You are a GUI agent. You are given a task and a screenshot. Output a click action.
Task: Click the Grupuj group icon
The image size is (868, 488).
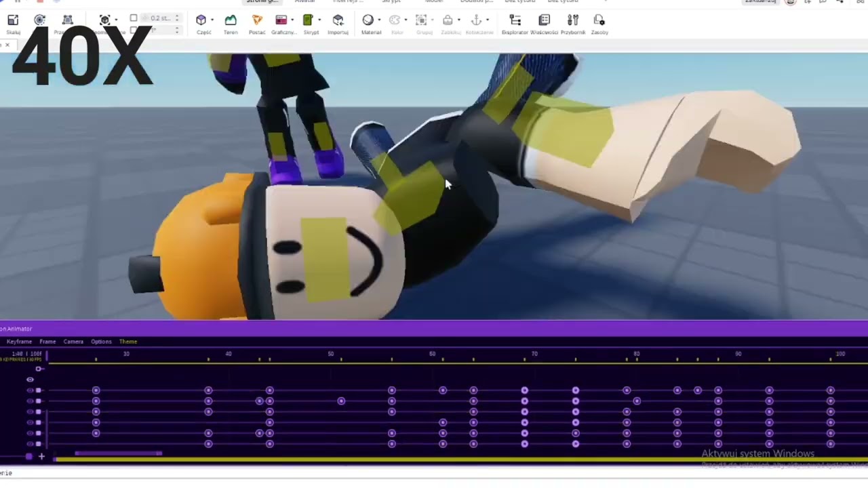(x=421, y=20)
